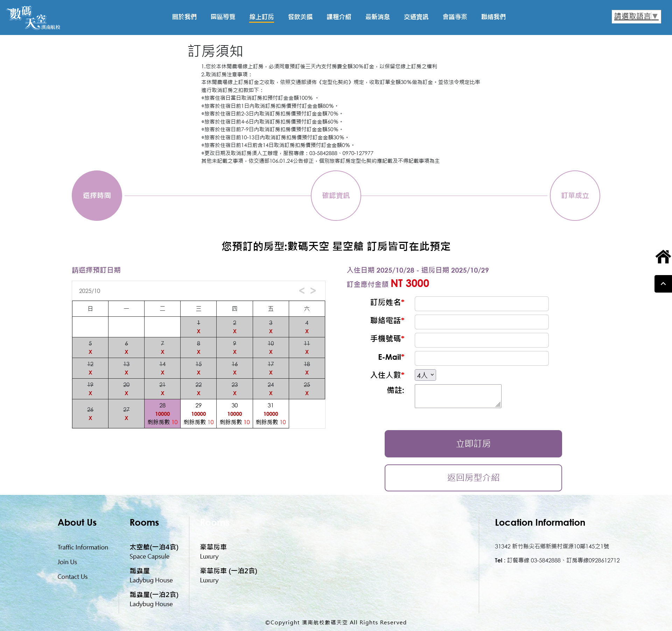Open the 餐飲美饌 menu item
Image resolution: width=672 pixels, height=631 pixels.
[x=300, y=17]
